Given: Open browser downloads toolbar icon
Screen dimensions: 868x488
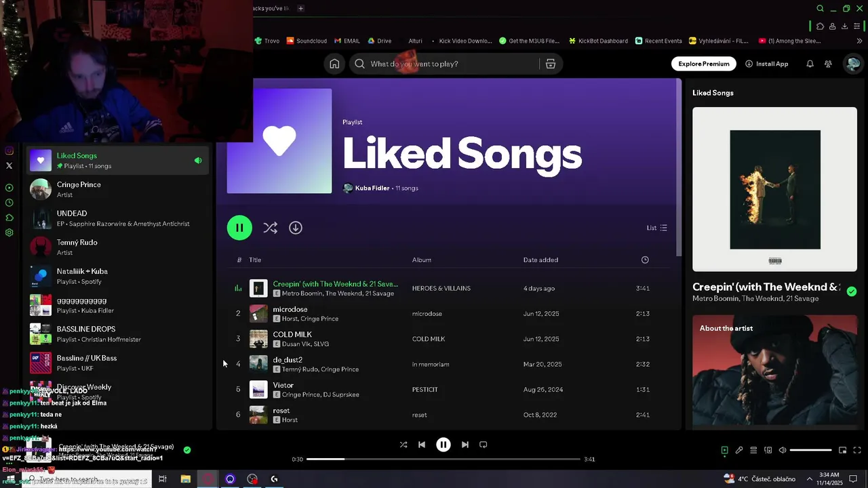Looking at the screenshot, I should [x=844, y=26].
